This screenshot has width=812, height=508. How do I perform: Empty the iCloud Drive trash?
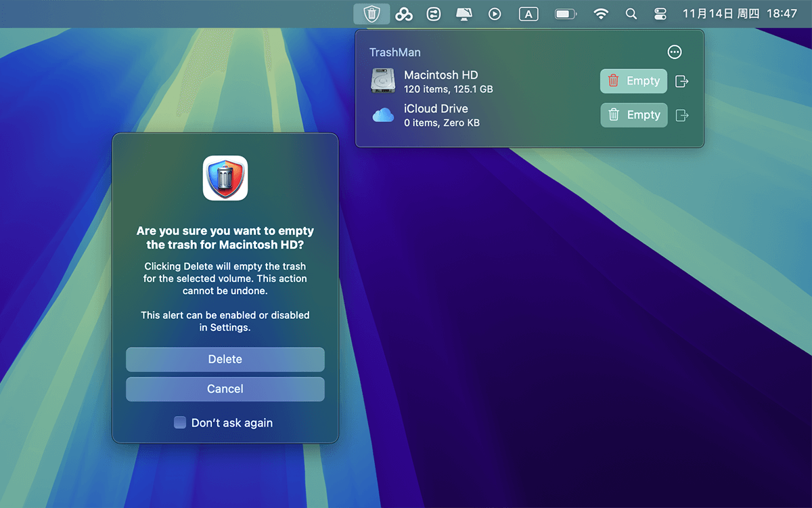(634, 115)
